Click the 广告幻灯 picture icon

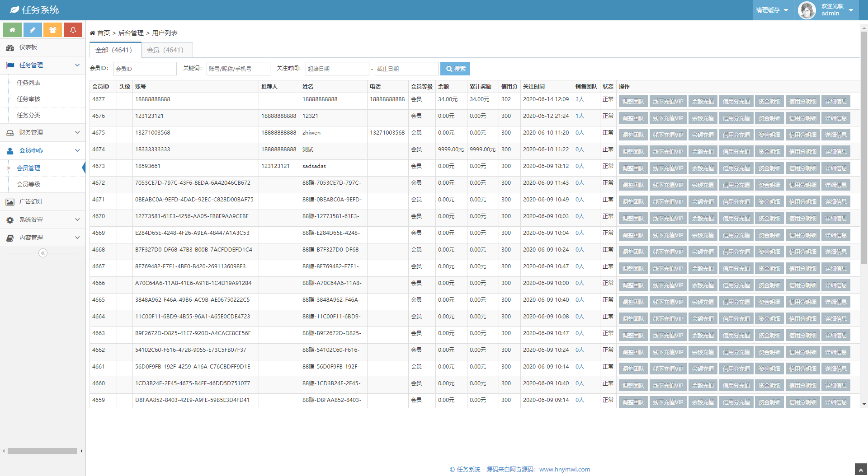pos(10,202)
